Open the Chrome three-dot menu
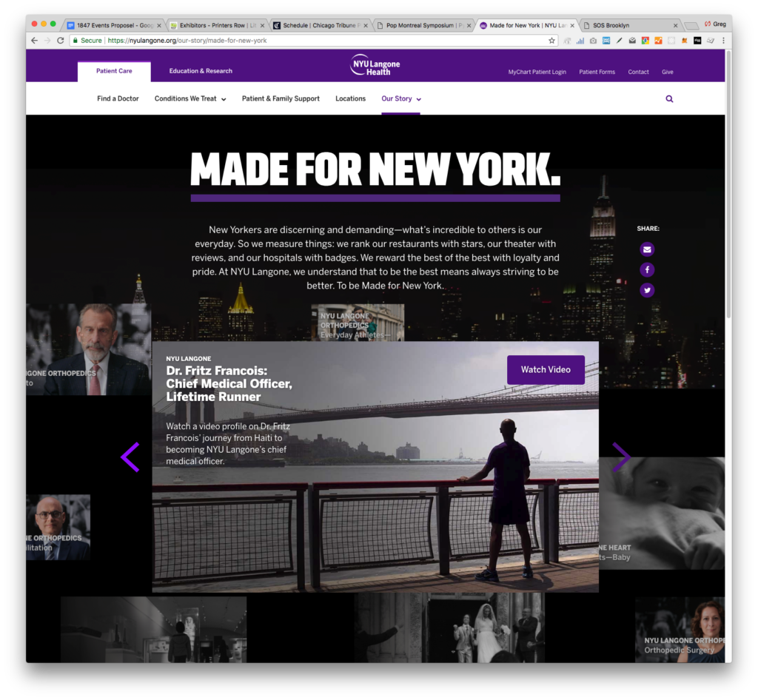Viewport: 758px width, 700px height. click(x=723, y=41)
